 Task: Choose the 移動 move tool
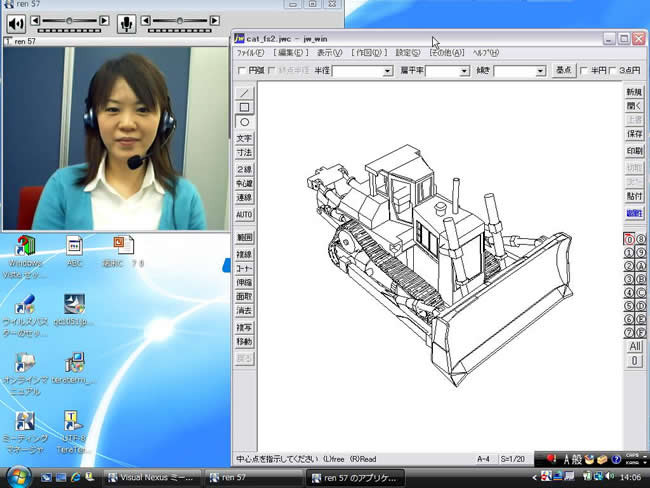[x=244, y=342]
